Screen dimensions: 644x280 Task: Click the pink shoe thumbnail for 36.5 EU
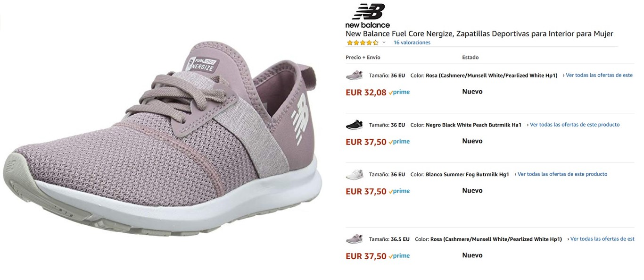(x=354, y=239)
